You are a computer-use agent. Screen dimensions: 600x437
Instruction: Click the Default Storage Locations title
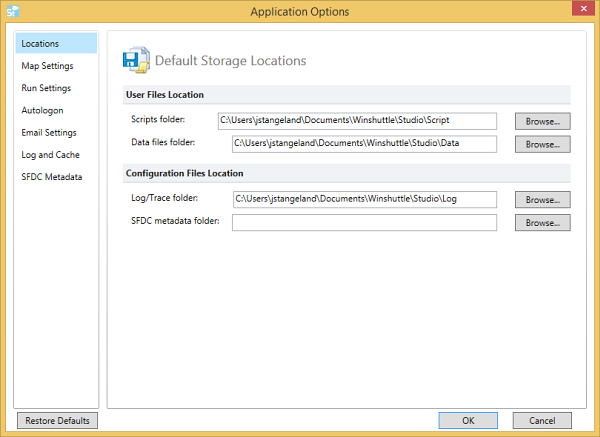coord(230,60)
